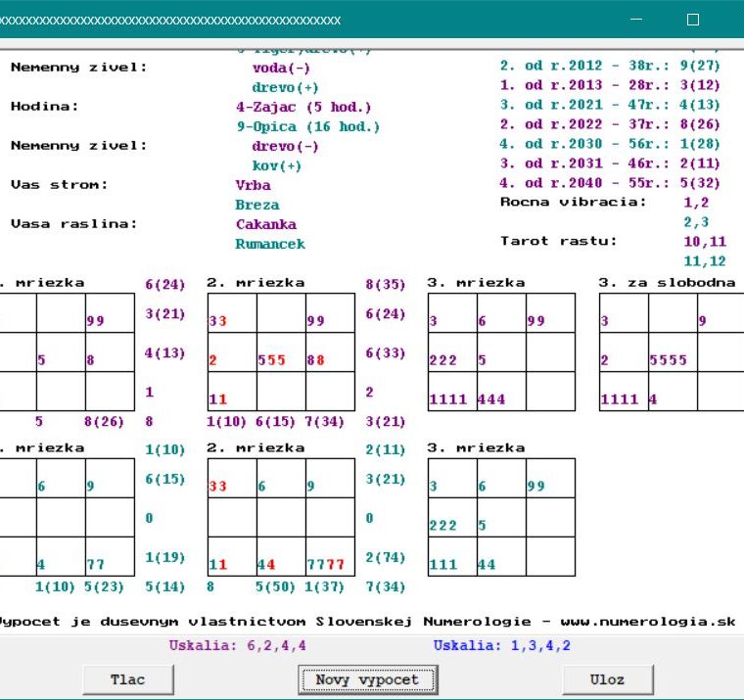Click the '444' grid cell
This screenshot has height=700, width=744.
click(501, 391)
